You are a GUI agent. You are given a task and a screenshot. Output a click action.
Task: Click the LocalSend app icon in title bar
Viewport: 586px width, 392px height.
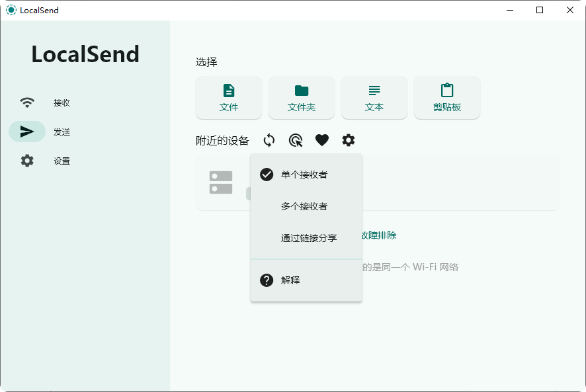11,10
